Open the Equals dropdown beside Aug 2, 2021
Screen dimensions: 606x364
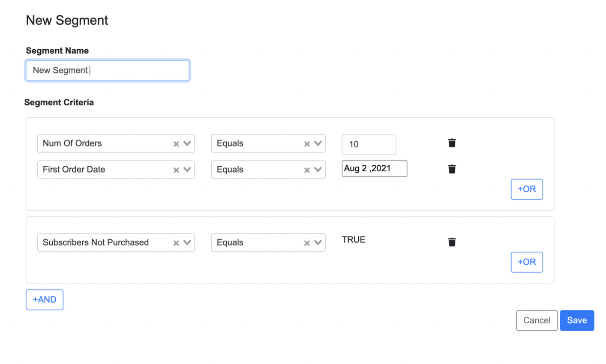[x=318, y=170]
